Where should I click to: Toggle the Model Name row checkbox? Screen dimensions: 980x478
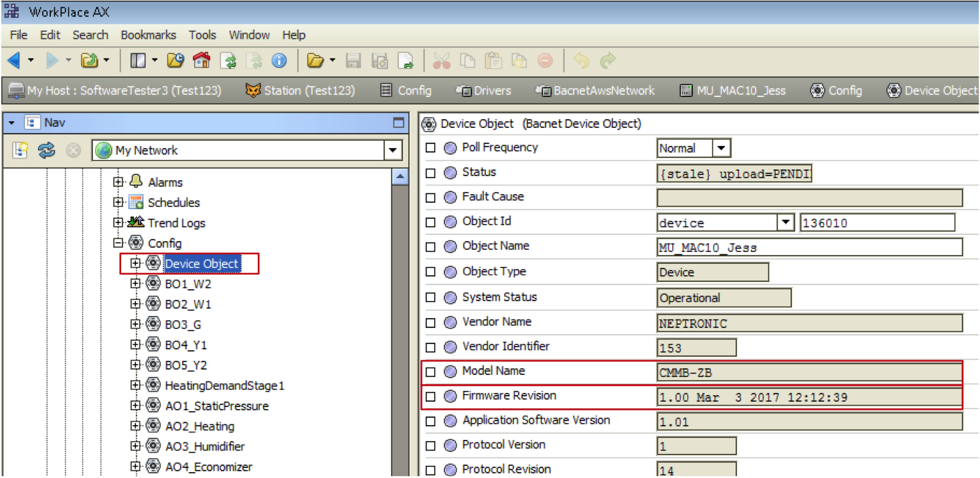pos(431,372)
